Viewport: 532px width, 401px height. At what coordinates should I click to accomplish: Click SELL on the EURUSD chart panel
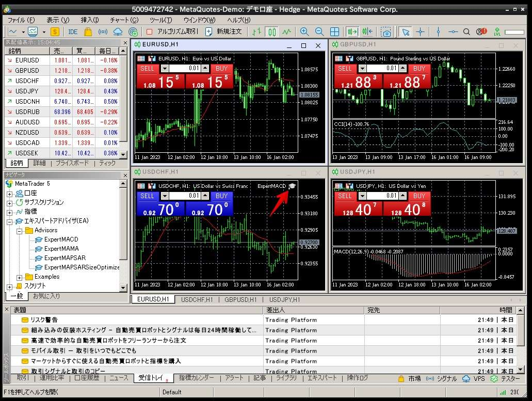pos(147,69)
